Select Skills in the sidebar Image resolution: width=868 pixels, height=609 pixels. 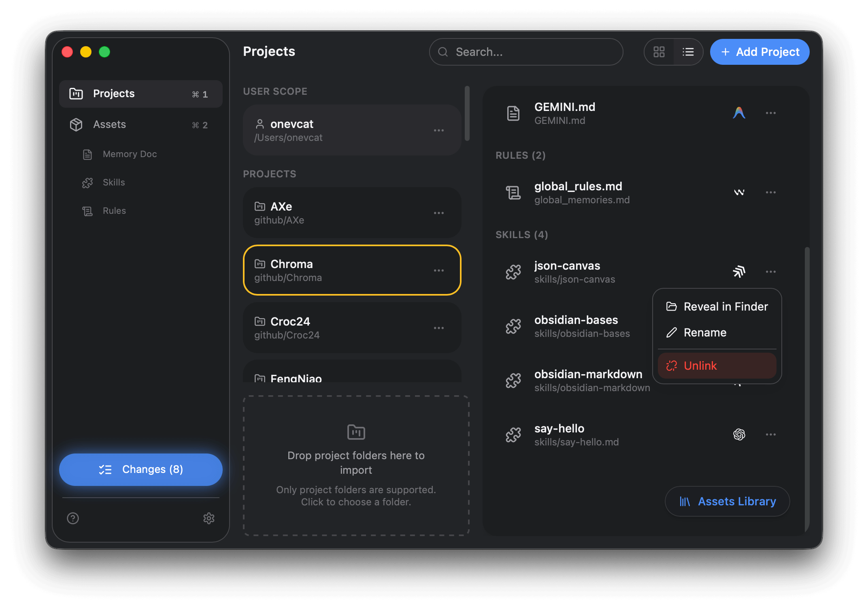[113, 182]
